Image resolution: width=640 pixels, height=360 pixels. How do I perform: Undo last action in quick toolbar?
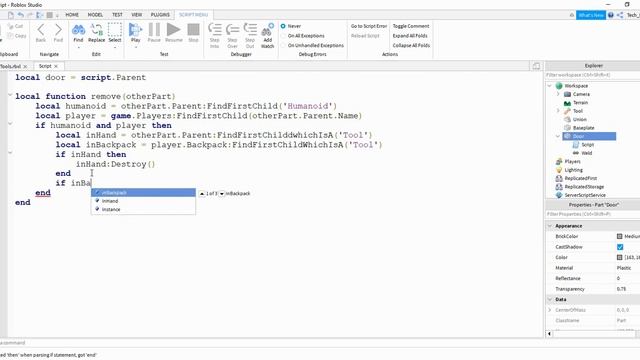point(21,15)
